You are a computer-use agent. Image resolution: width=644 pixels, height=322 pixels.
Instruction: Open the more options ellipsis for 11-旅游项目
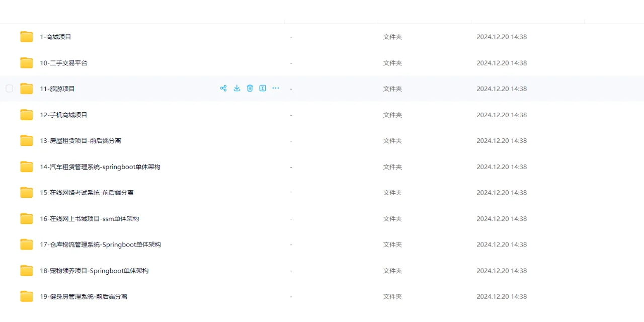point(276,89)
